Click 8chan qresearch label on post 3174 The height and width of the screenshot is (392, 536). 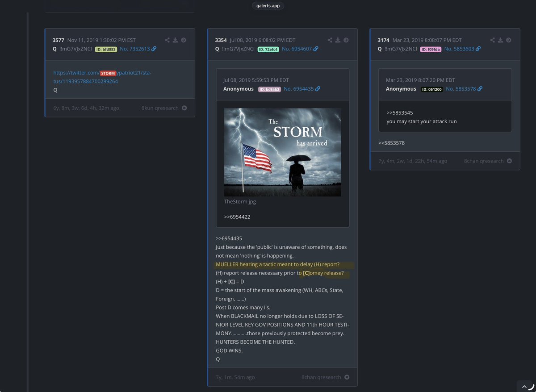[484, 161]
